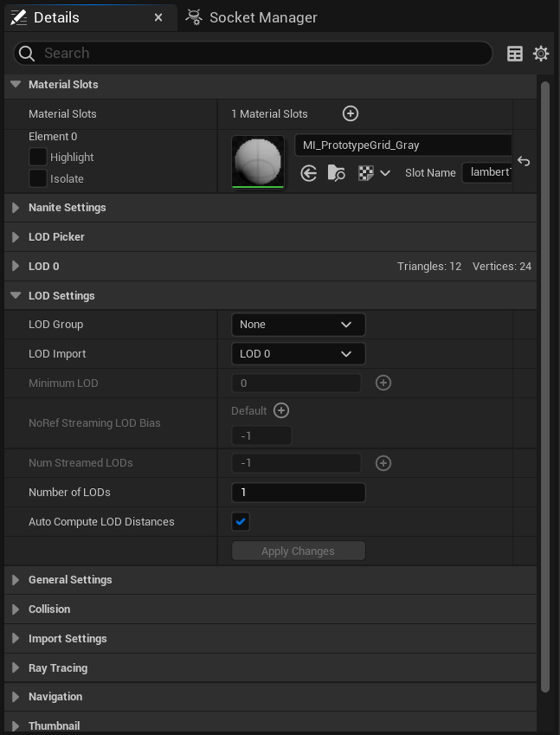Open the property matrix table view icon
560x735 pixels.
515,54
